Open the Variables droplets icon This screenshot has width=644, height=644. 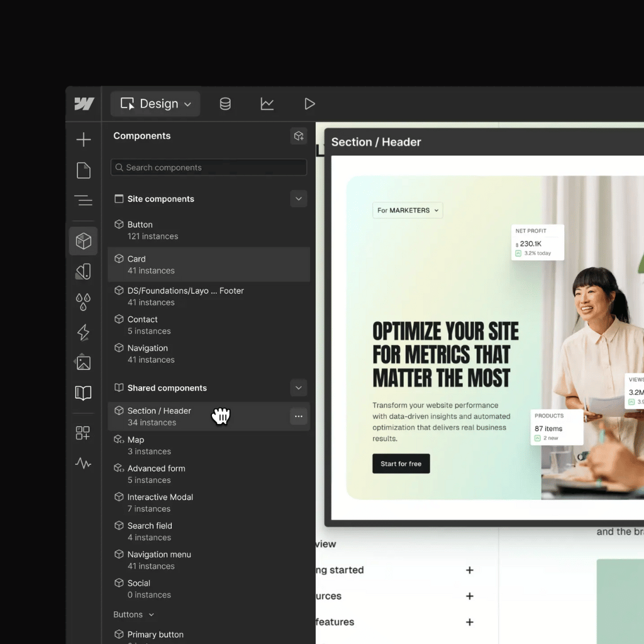click(x=84, y=302)
